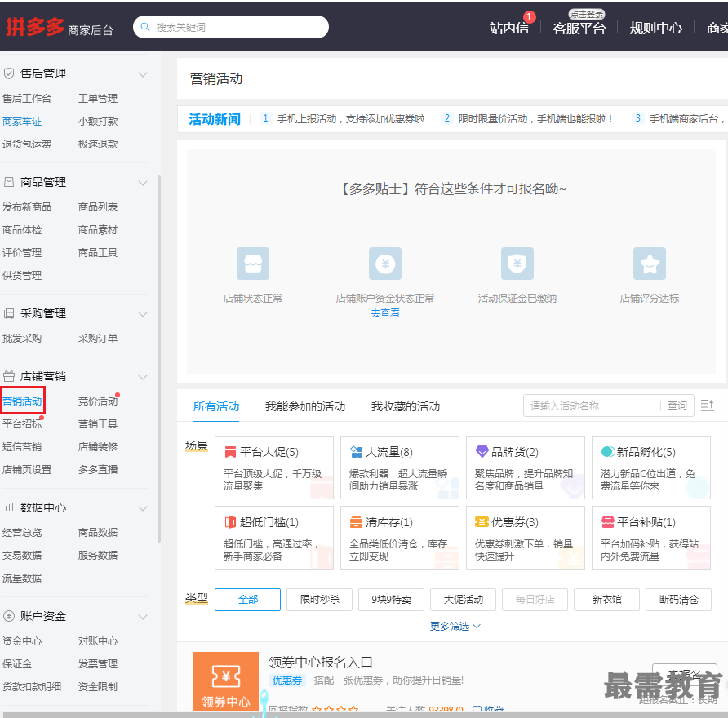The image size is (728, 718).
Task: Select the 断码清仓 type filter
Action: 678,599
